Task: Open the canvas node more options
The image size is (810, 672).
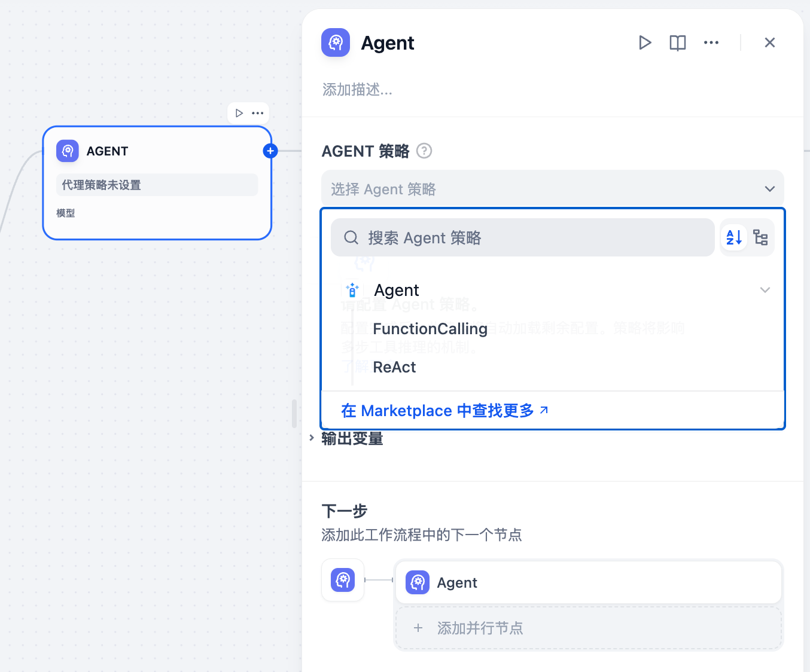Action: click(258, 113)
